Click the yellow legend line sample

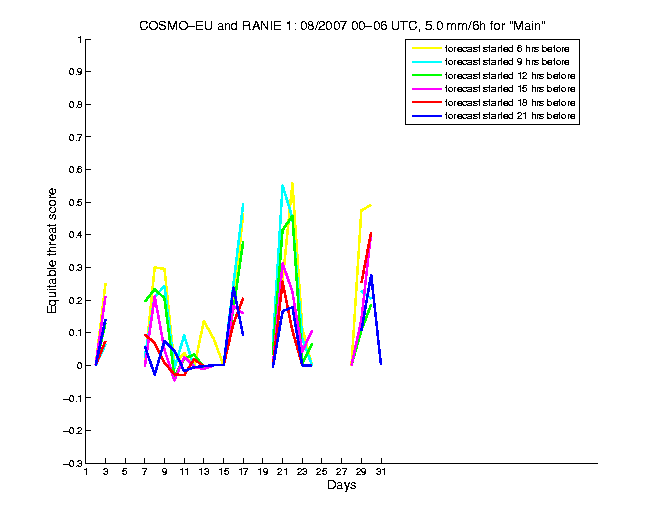427,48
